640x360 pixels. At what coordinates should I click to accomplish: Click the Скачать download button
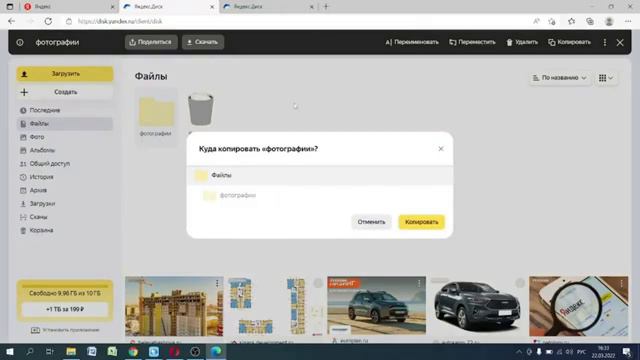[x=203, y=42]
